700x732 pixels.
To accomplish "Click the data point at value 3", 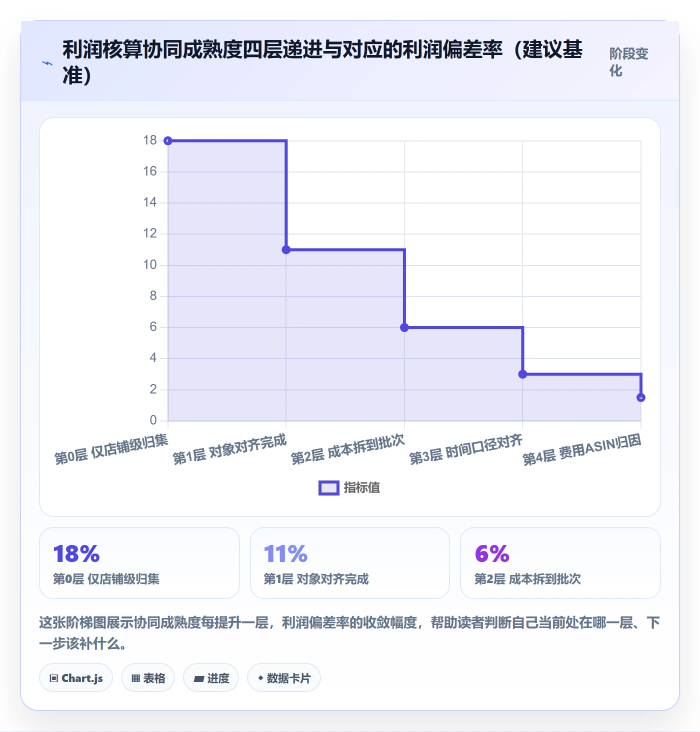I will tap(522, 374).
